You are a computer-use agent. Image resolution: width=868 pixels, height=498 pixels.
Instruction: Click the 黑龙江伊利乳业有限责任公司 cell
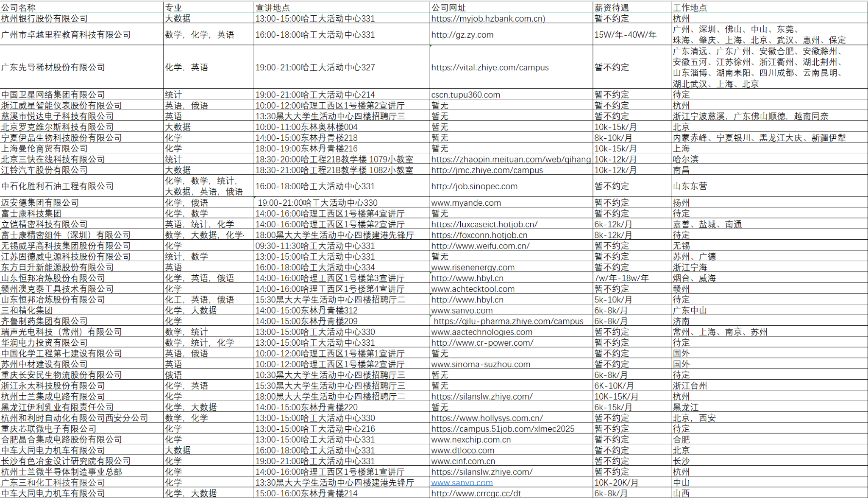point(57,407)
